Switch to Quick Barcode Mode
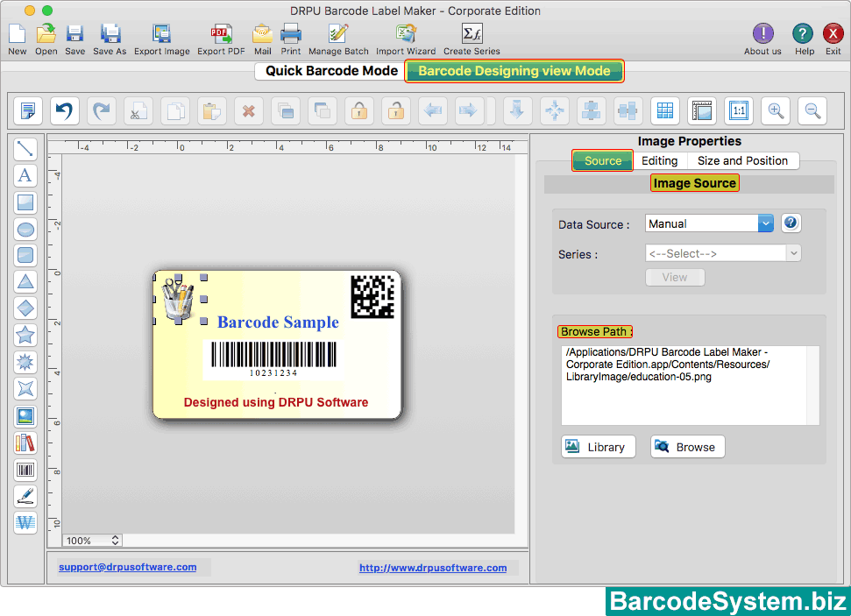 point(331,71)
